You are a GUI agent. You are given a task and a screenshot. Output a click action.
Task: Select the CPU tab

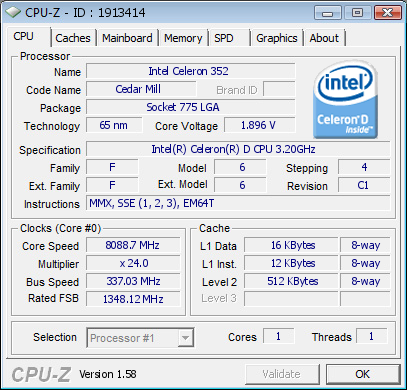pyautogui.click(x=23, y=36)
